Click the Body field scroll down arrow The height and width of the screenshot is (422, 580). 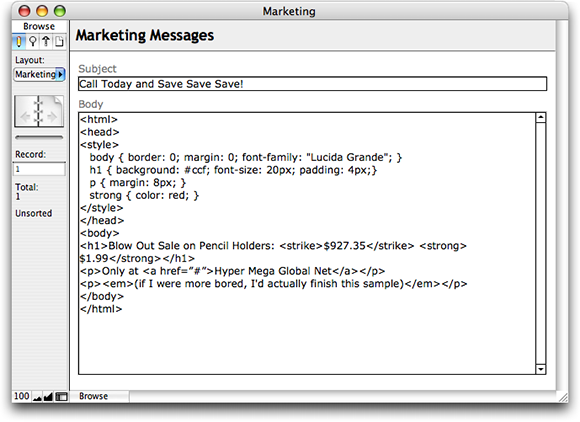541,369
